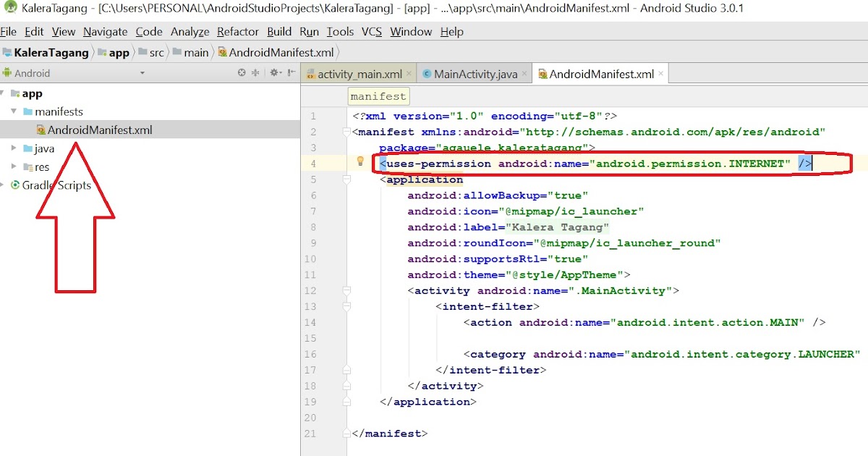Fold the intent-filter tag at line 13
The width and height of the screenshot is (868, 456).
tap(346, 306)
